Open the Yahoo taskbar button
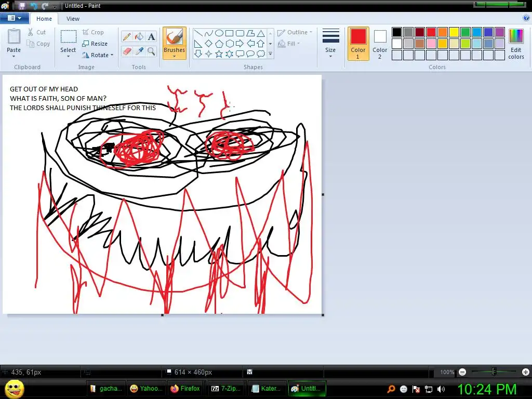 point(146,389)
